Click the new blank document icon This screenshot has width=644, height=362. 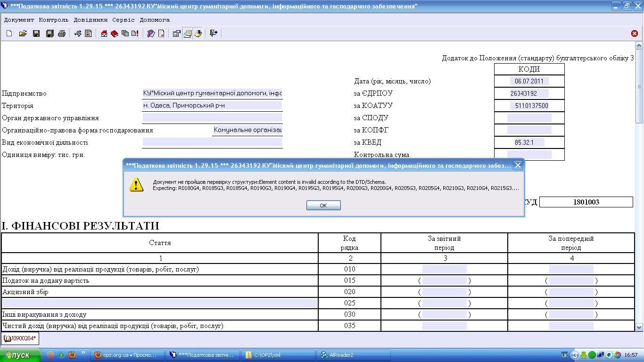[9, 33]
